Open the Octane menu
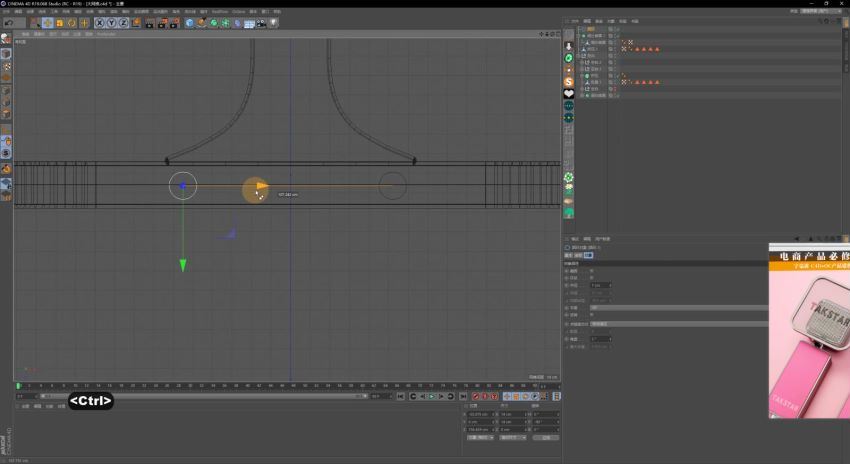Screen dimensions: 850x464 pyautogui.click(x=239, y=11)
